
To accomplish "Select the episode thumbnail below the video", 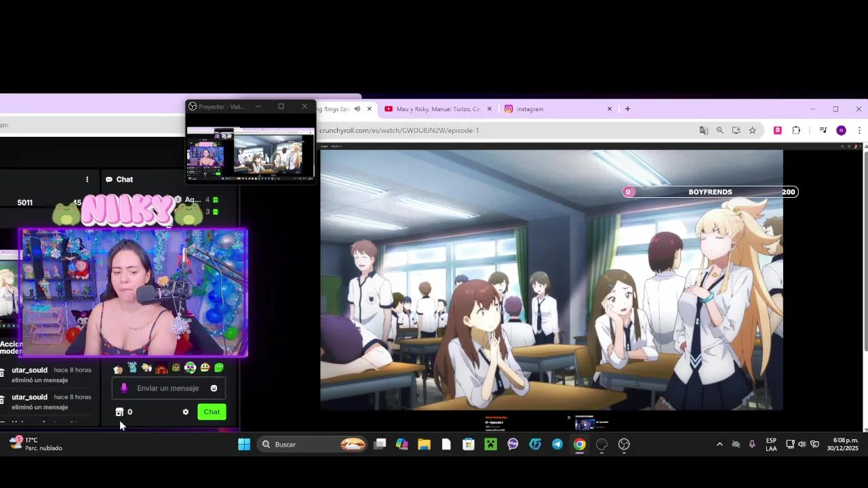I will pos(585,424).
